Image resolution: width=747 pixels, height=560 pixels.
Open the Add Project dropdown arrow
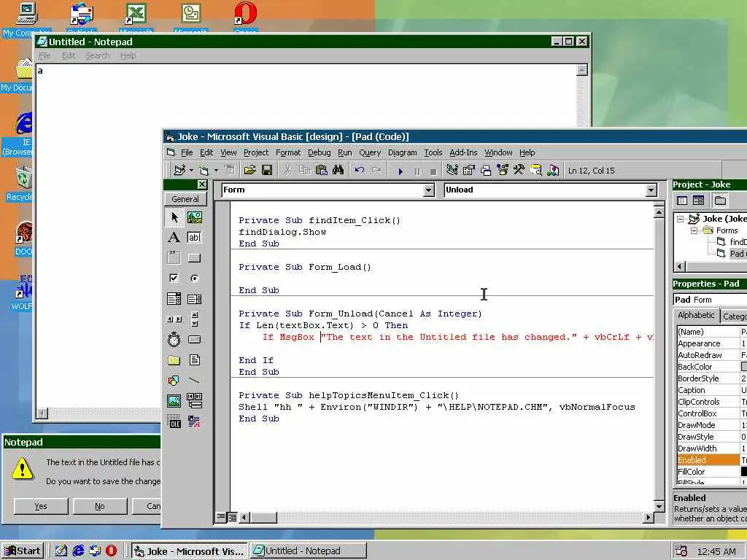pyautogui.click(x=192, y=171)
